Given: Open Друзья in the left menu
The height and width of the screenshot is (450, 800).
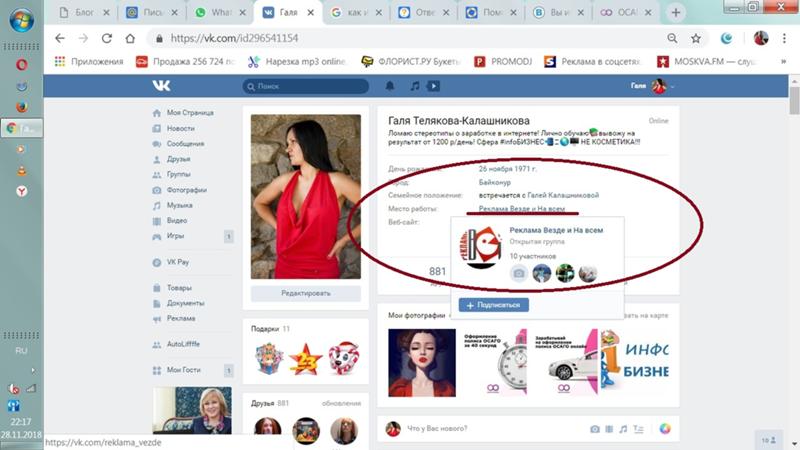Looking at the screenshot, I should tap(179, 159).
